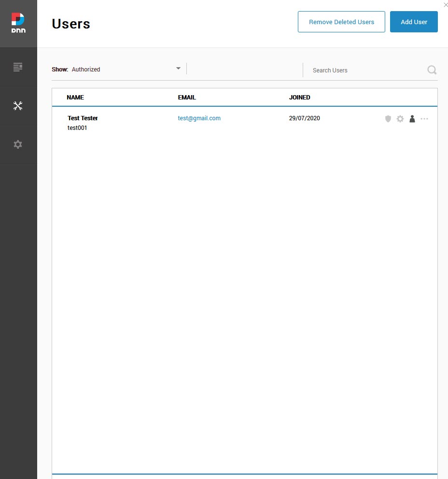The height and width of the screenshot is (479, 448).
Task: Click the Remove Deleted Users button
Action: pos(341,22)
